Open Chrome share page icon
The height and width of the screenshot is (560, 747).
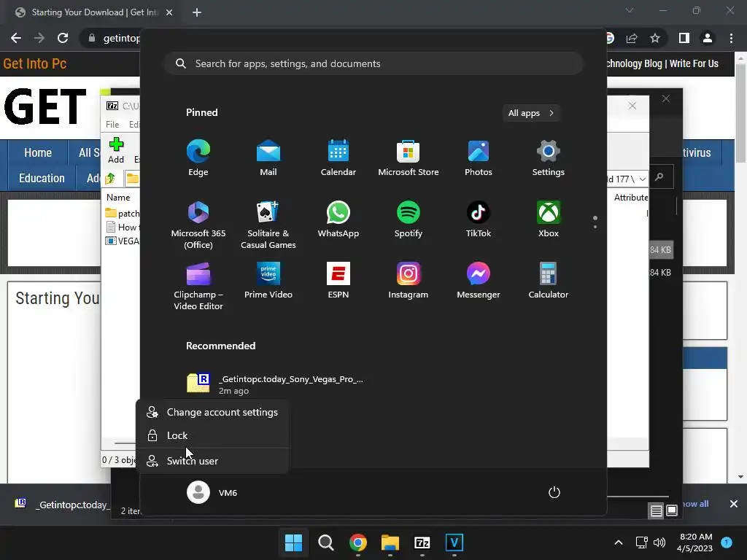pos(632,38)
